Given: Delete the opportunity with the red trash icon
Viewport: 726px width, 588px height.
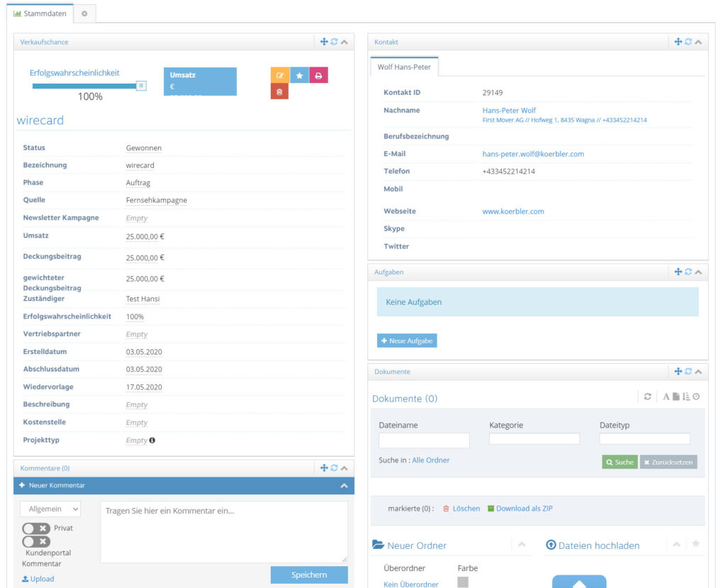Looking at the screenshot, I should 279,91.
